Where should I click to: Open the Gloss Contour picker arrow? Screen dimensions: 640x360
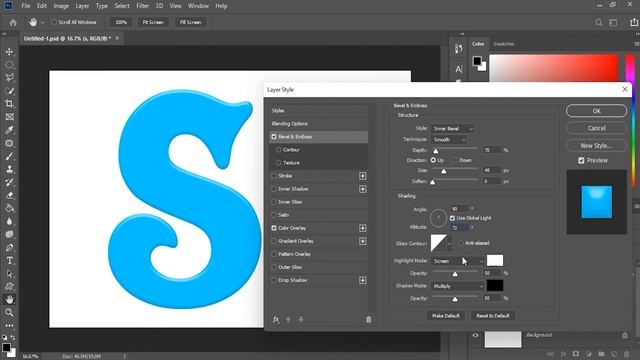pyautogui.click(x=449, y=244)
